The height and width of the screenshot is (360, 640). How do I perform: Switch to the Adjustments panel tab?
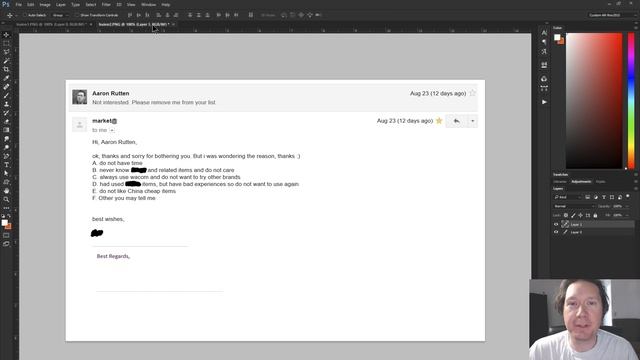point(581,182)
